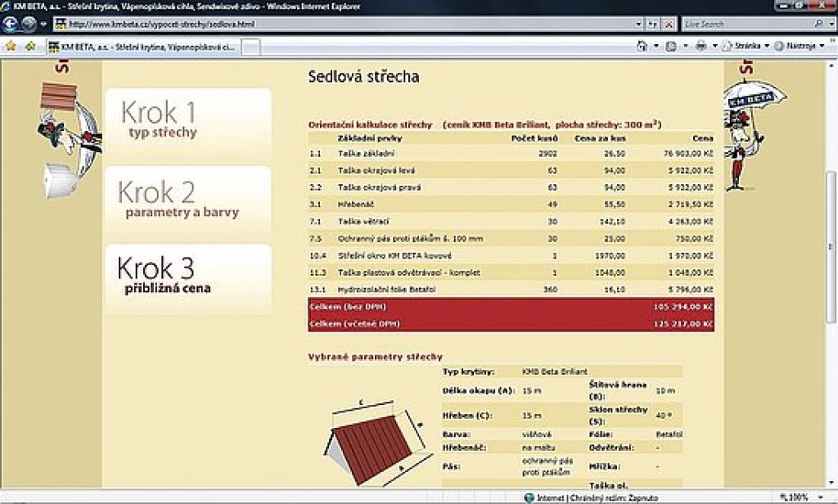This screenshot has height=504, width=838.
Task: Click the Print icon in command bar
Action: click(x=701, y=46)
